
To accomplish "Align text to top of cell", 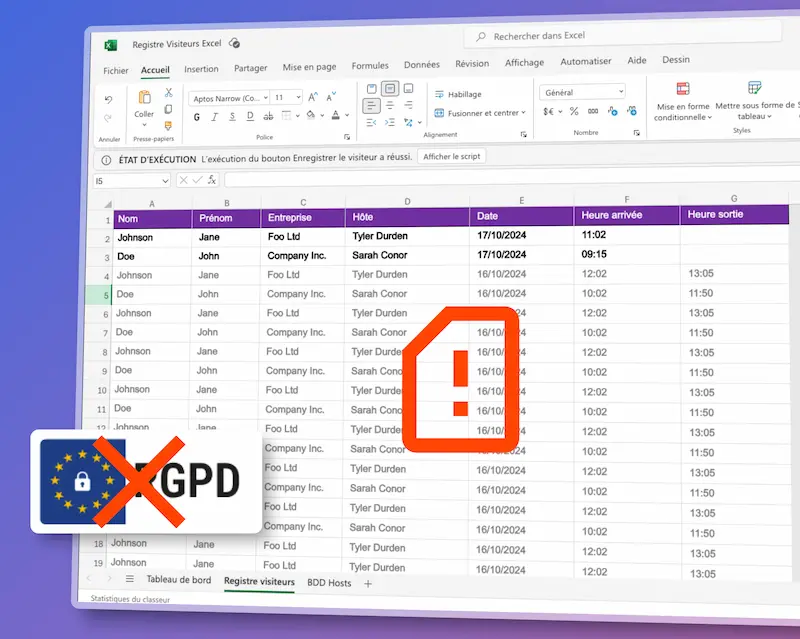I will [372, 89].
